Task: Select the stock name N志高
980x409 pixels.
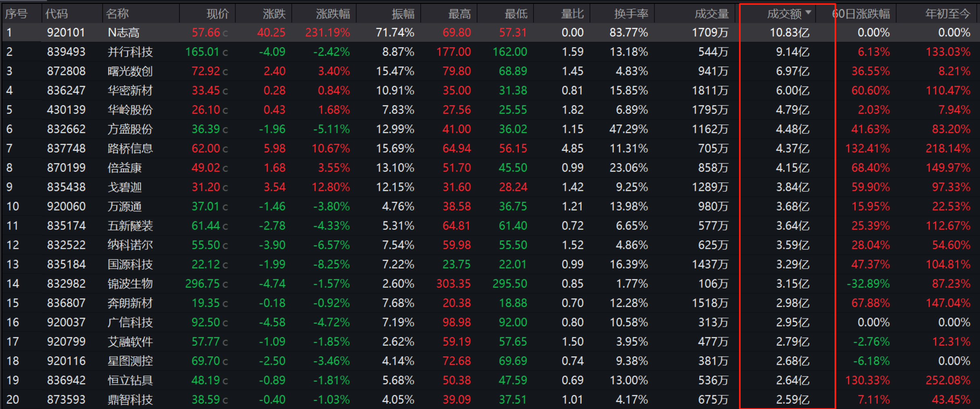Action: (x=123, y=33)
